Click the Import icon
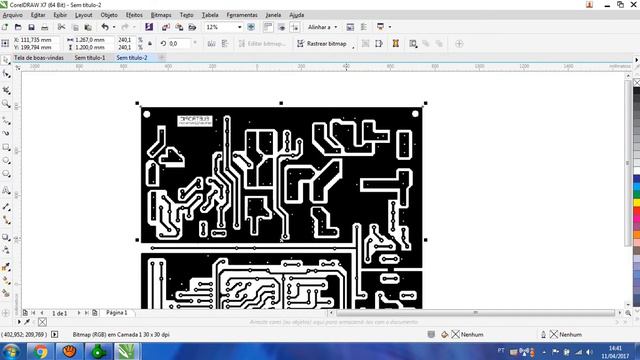 click(166, 27)
